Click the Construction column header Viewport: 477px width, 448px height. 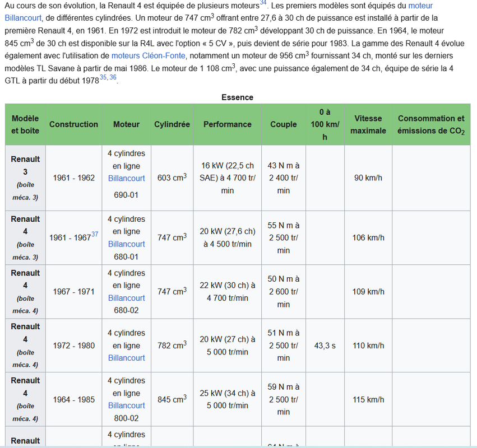coord(73,124)
